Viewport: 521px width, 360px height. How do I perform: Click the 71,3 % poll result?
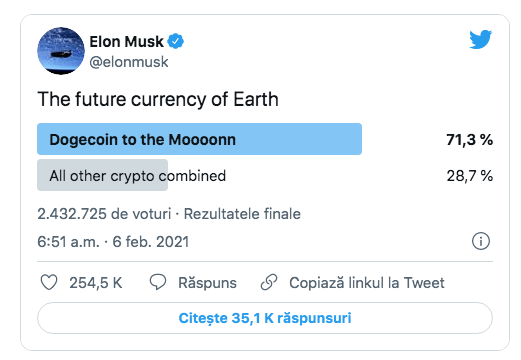469,140
